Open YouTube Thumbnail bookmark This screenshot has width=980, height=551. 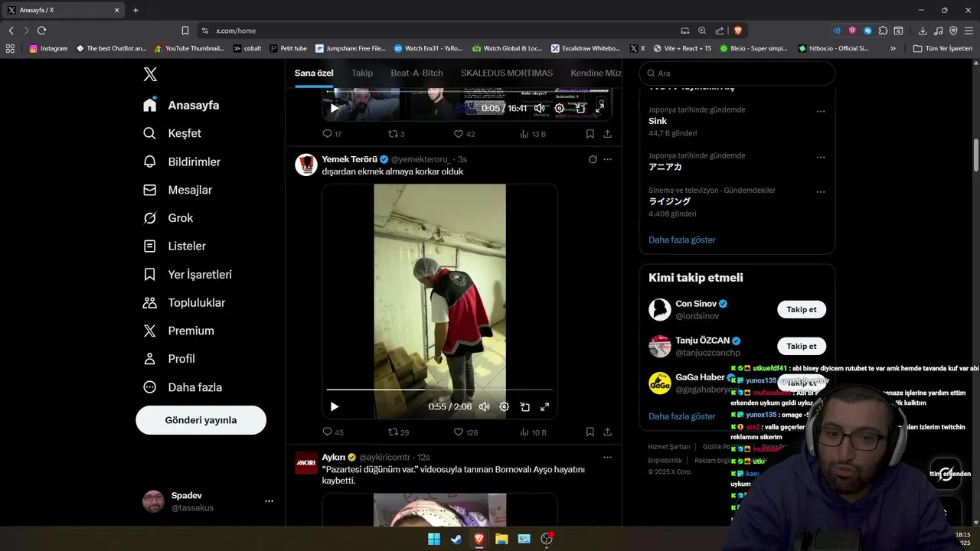click(x=189, y=48)
